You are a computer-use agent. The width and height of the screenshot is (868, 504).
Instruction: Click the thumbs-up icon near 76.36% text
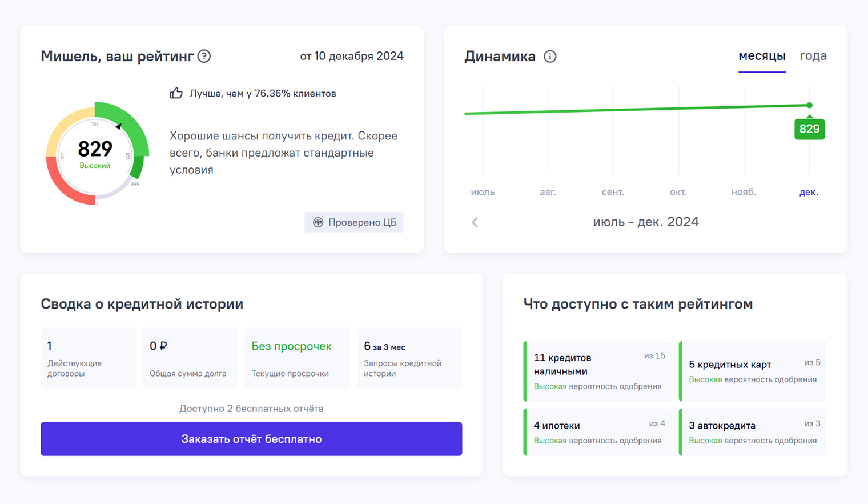(176, 93)
